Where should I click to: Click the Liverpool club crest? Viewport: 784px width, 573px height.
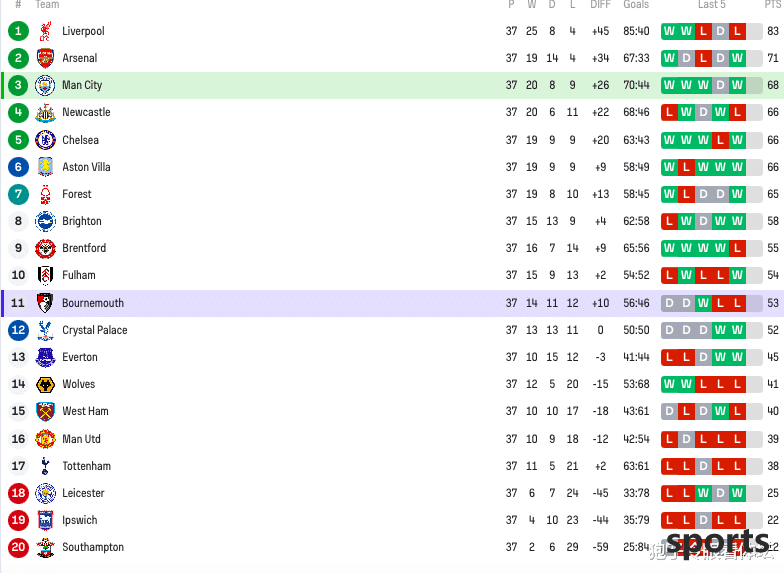[46, 31]
